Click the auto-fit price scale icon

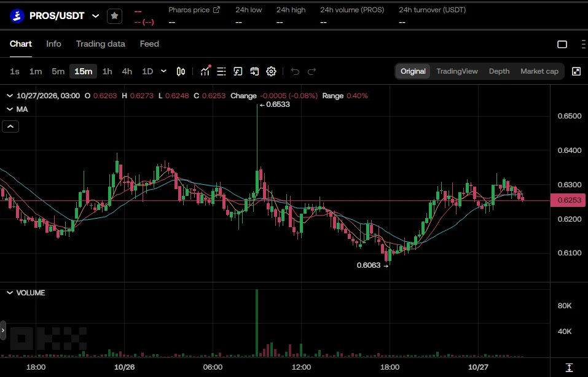pos(569,367)
